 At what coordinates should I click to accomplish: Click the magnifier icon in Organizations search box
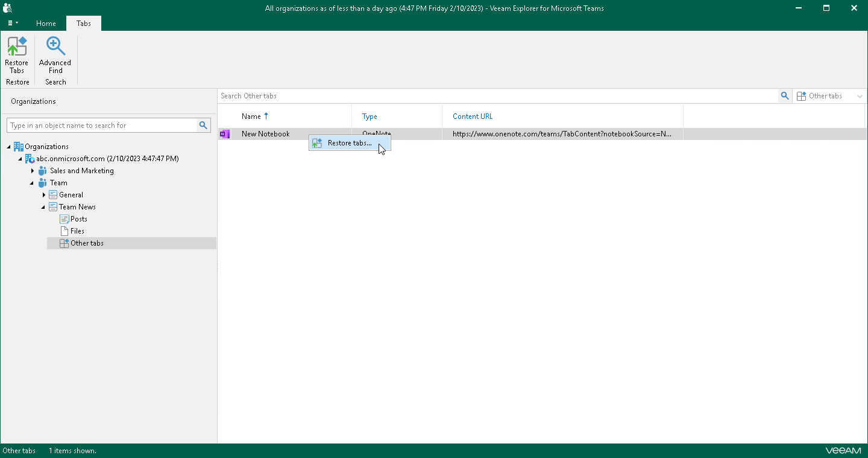204,126
